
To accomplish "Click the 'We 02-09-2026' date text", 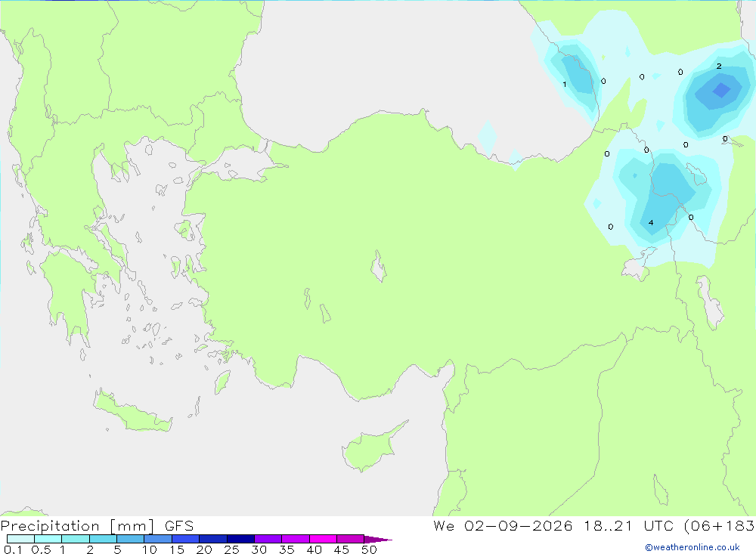I will (503, 526).
